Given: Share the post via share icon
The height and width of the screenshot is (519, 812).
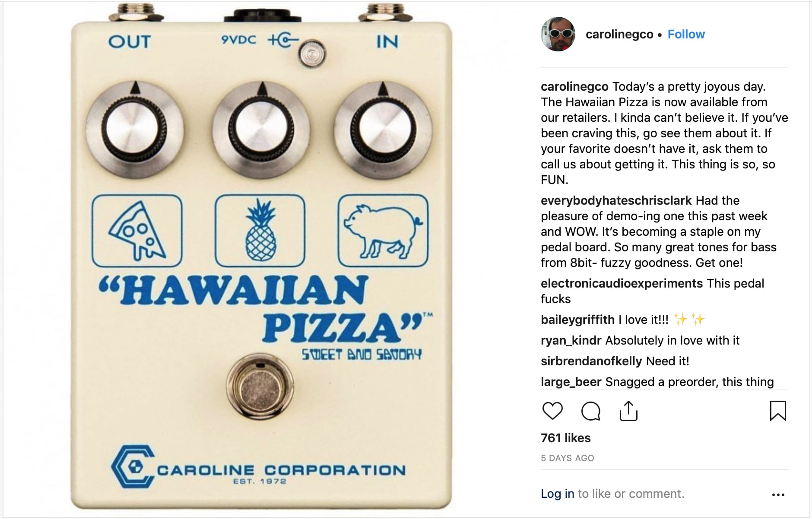Looking at the screenshot, I should [x=628, y=411].
